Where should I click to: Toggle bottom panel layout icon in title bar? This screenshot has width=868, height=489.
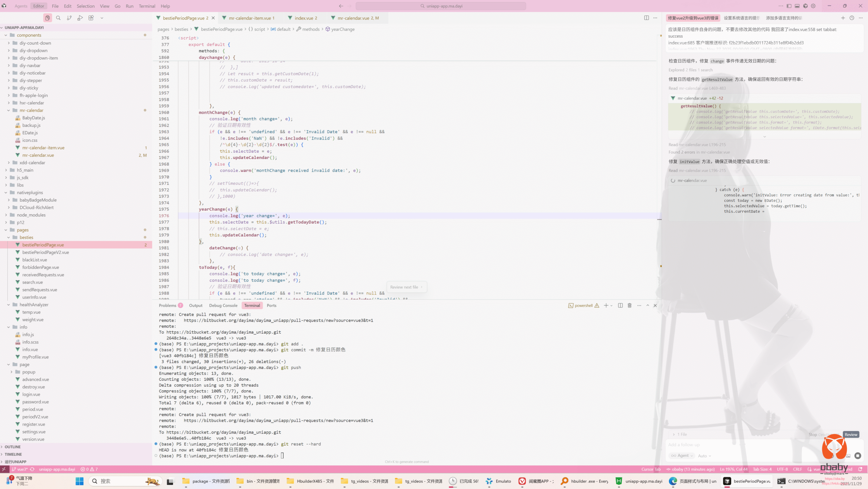pos(797,6)
